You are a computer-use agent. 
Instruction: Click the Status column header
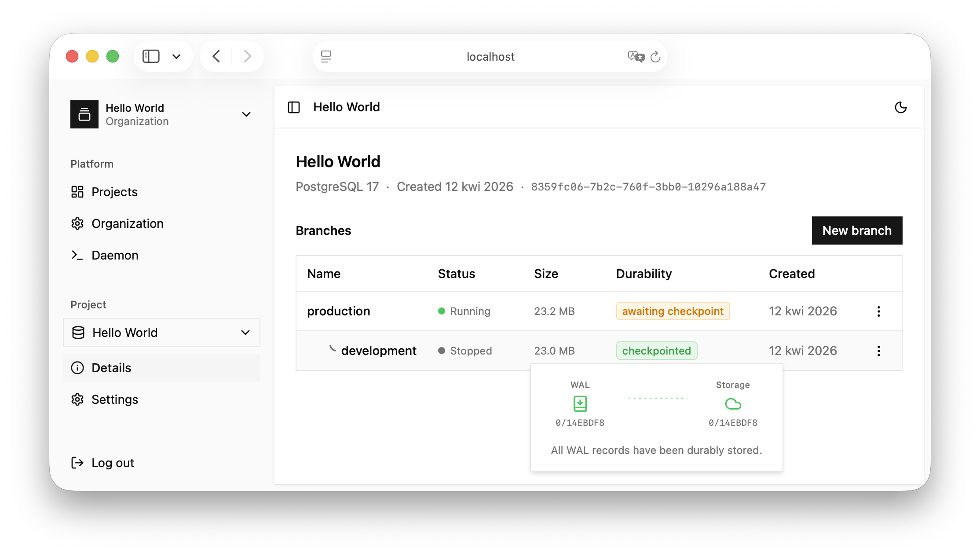[457, 274]
